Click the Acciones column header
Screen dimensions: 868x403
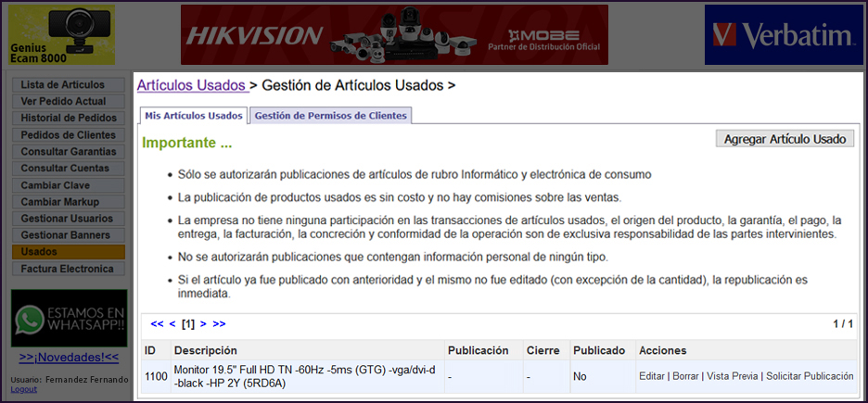(x=663, y=350)
